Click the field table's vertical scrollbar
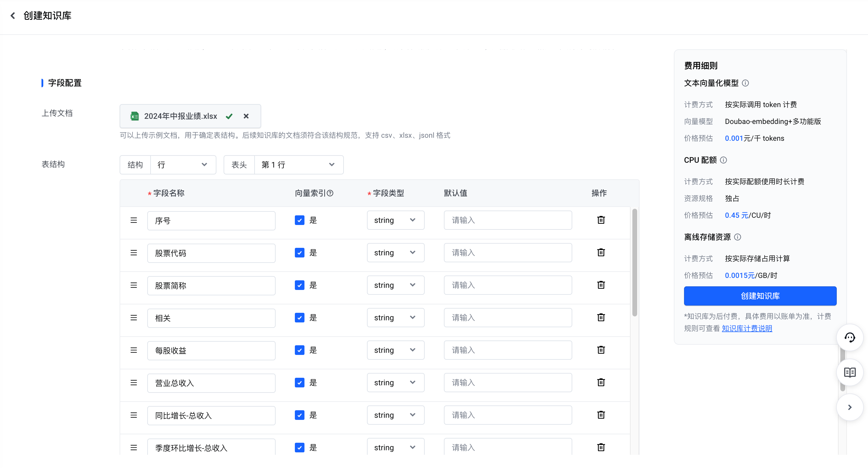 coord(634,262)
